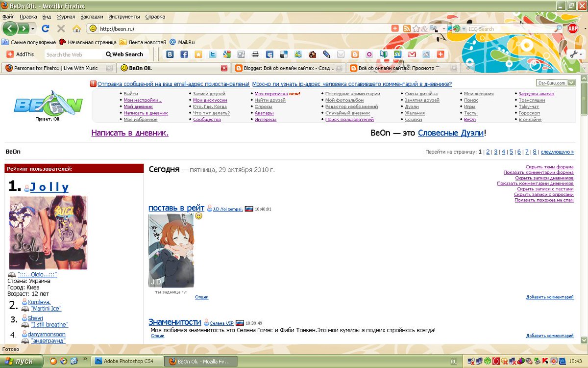
Task: Click the stop loading X icon
Action: (61, 28)
